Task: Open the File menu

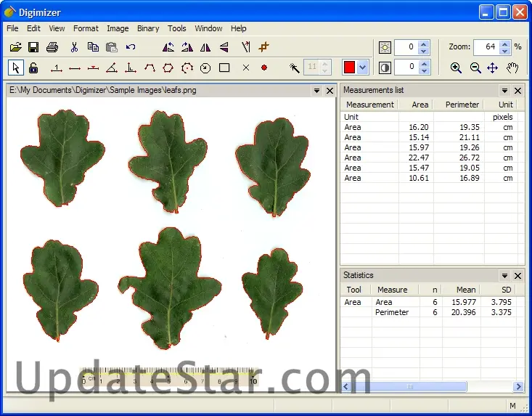Action: [12, 28]
